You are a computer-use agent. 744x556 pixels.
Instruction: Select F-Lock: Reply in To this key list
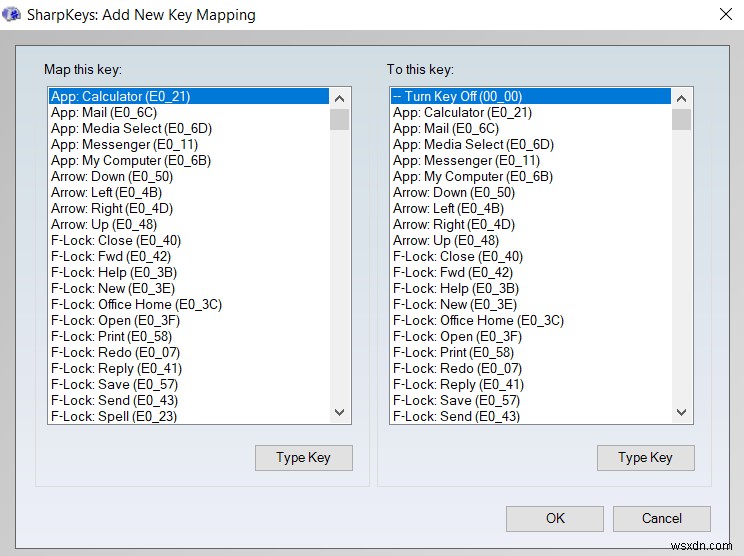[531, 385]
